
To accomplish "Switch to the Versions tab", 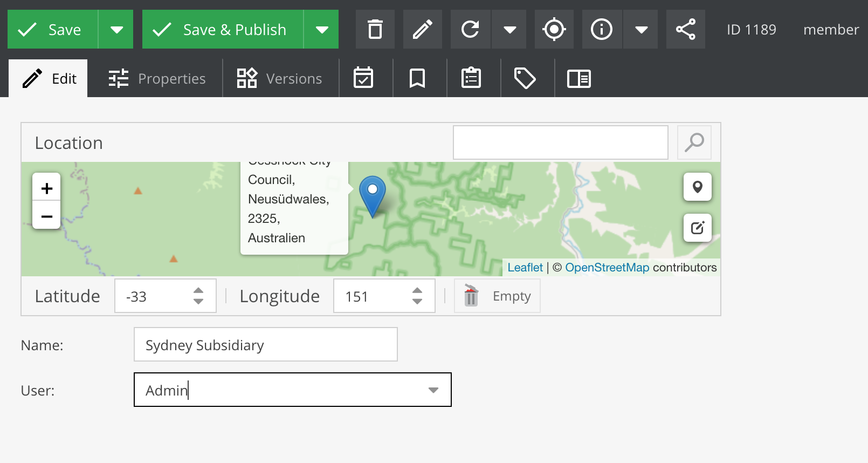I will pos(280,79).
